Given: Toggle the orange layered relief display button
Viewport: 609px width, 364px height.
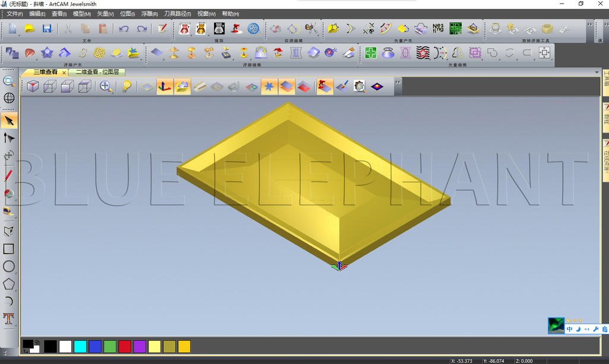Looking at the screenshot, I should [x=286, y=86].
